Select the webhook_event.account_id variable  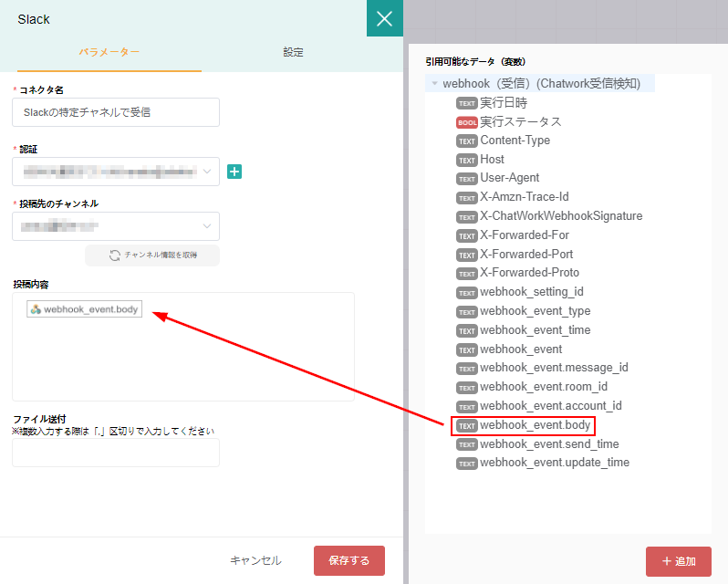539,406
